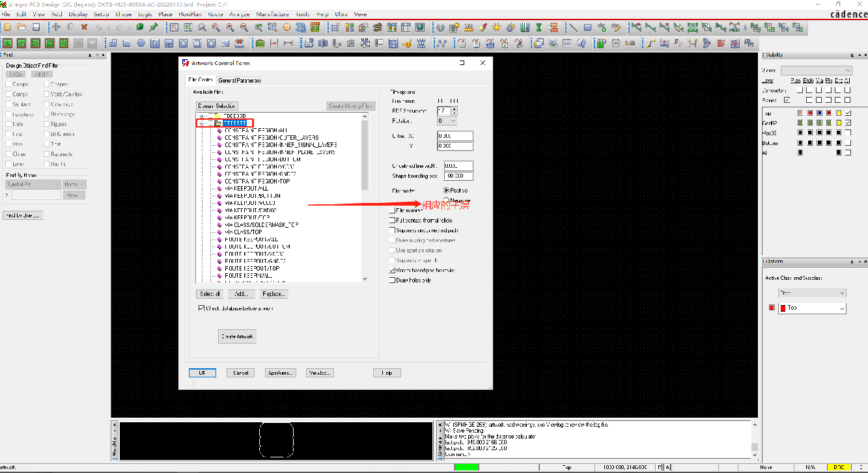Click the green hourglass icon
Screen dimensions: 868x473
coord(539,27)
